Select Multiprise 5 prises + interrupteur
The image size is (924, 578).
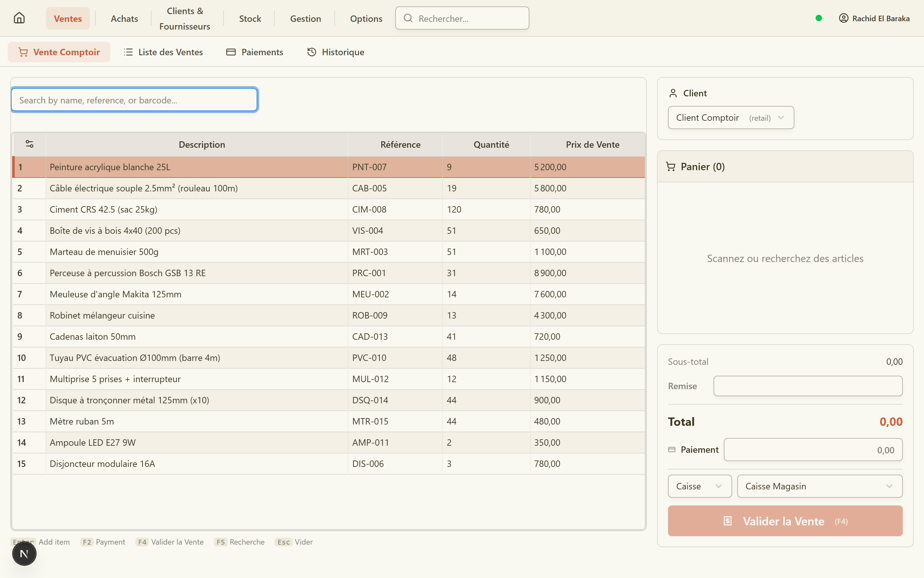(329, 379)
